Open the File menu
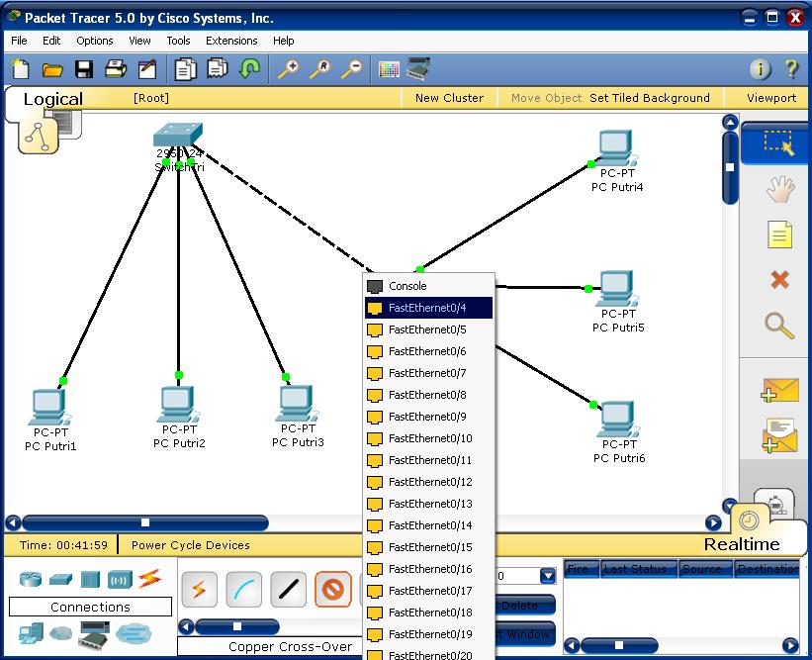812x660 pixels. coord(19,41)
